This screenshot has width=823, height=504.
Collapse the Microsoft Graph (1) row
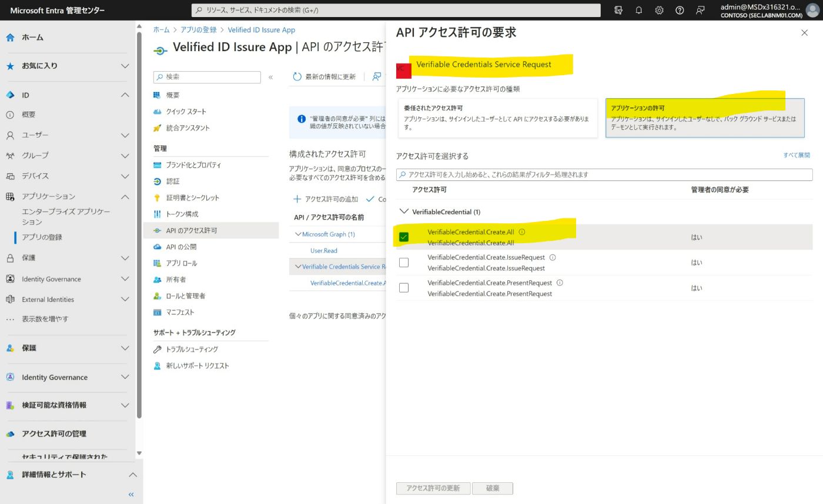click(298, 234)
